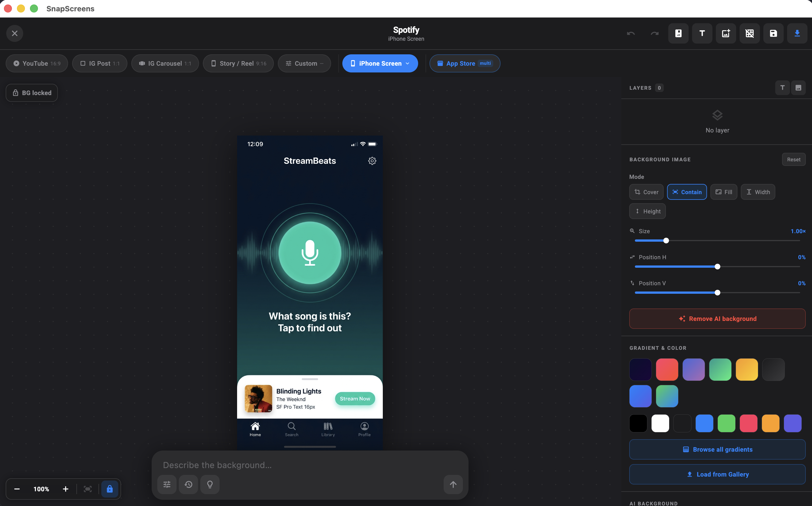
Task: Close the editor with the X button
Action: [15, 33]
